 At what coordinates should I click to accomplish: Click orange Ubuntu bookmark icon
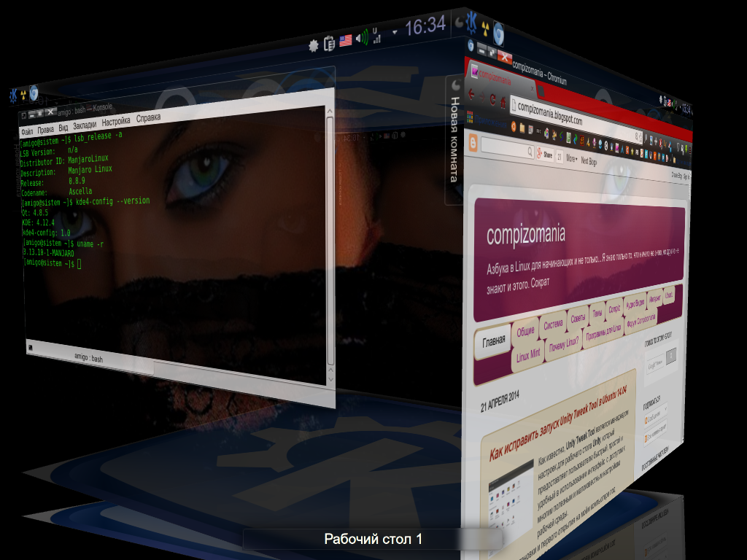point(514,126)
